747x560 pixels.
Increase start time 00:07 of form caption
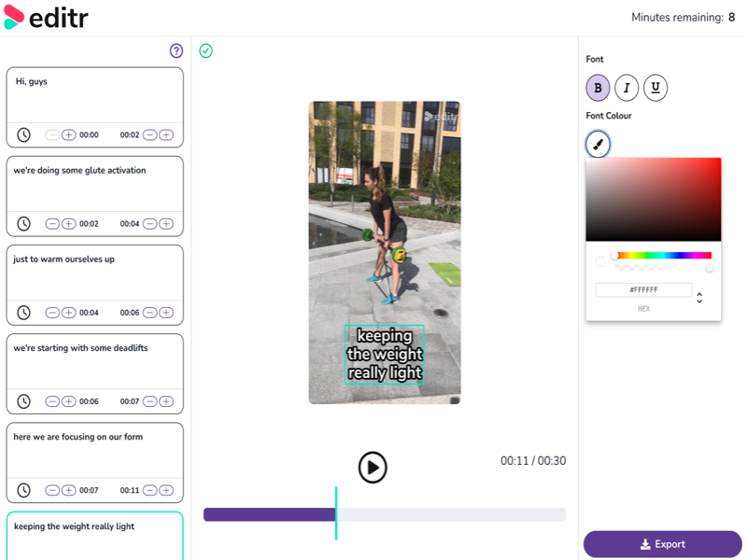(x=68, y=490)
